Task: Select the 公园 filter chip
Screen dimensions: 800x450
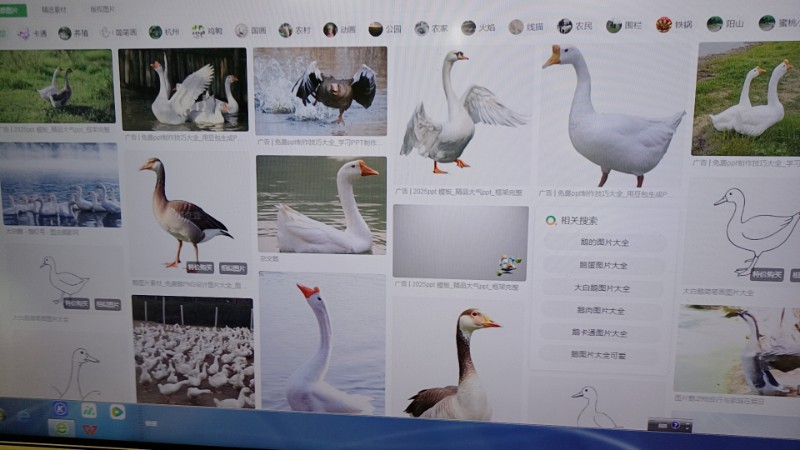Action: click(x=385, y=29)
